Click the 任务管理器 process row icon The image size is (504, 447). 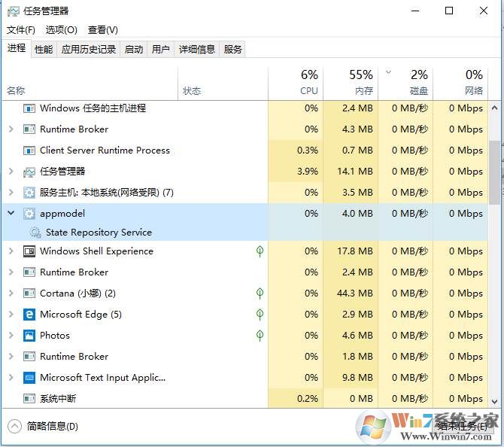[29, 172]
